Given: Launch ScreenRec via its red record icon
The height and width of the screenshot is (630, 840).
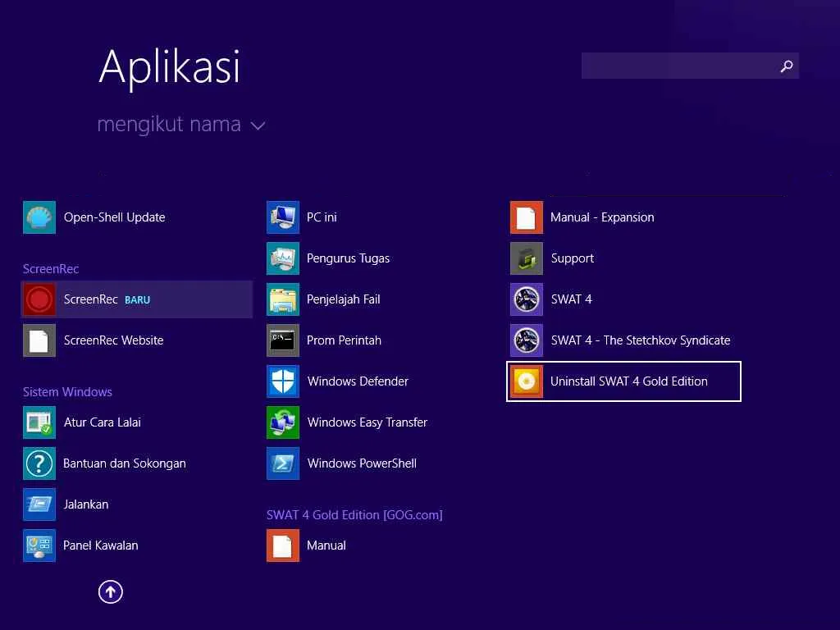Looking at the screenshot, I should pos(39,299).
